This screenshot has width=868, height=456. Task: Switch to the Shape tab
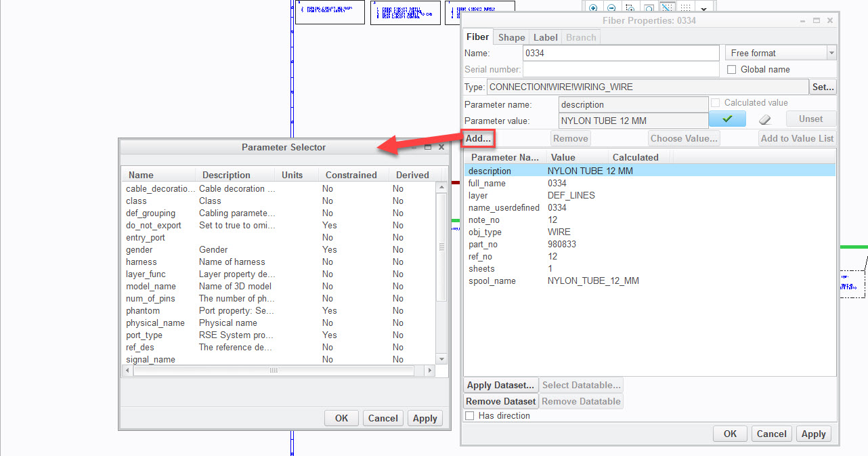[x=511, y=37]
